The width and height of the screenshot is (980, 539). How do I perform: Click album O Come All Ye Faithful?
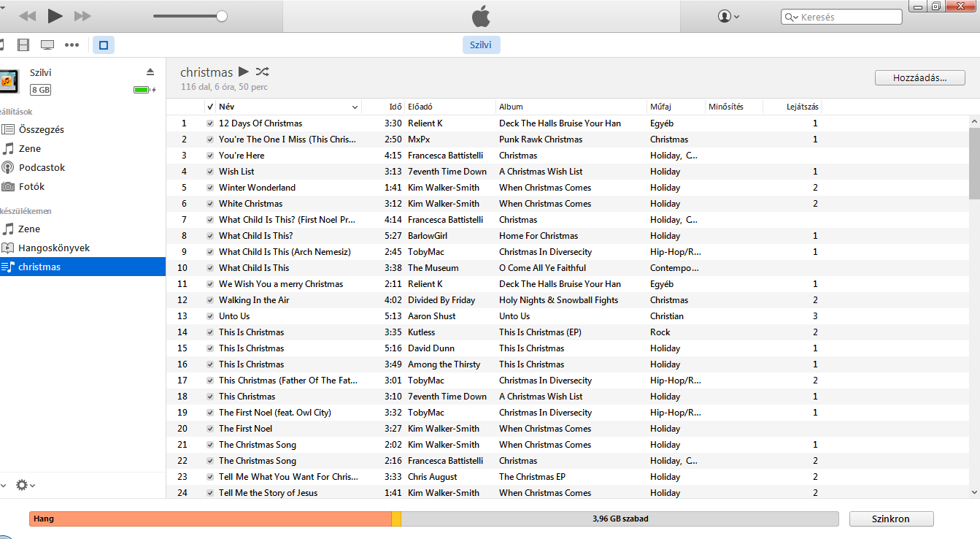(x=542, y=268)
